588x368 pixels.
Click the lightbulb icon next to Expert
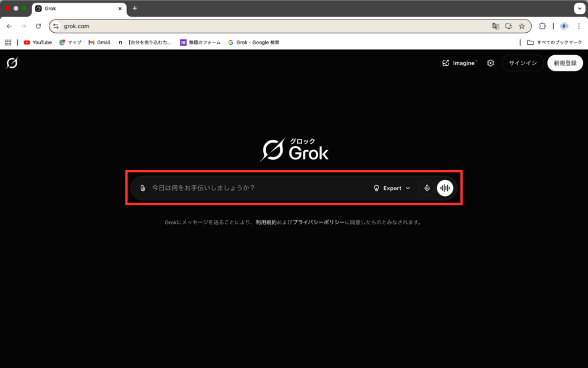377,187
